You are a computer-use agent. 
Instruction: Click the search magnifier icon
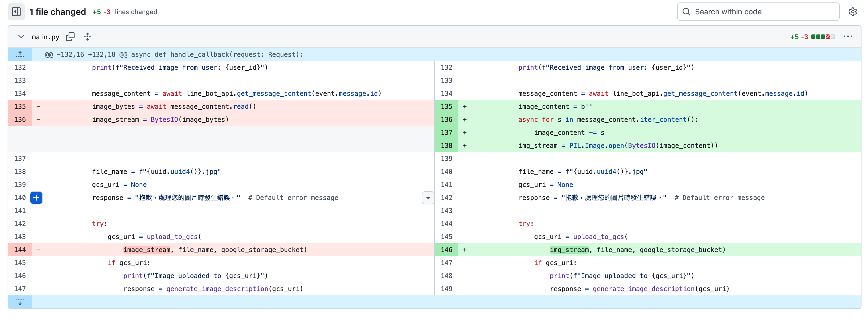[686, 12]
